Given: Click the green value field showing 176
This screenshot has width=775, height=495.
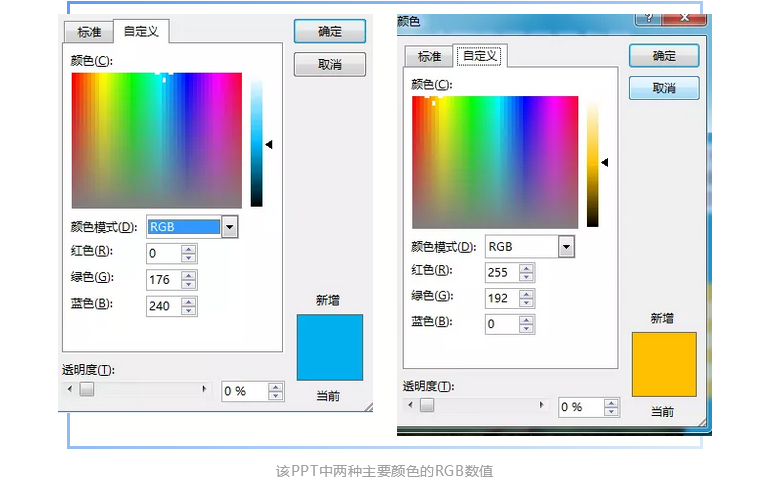Looking at the screenshot, I should 164,280.
